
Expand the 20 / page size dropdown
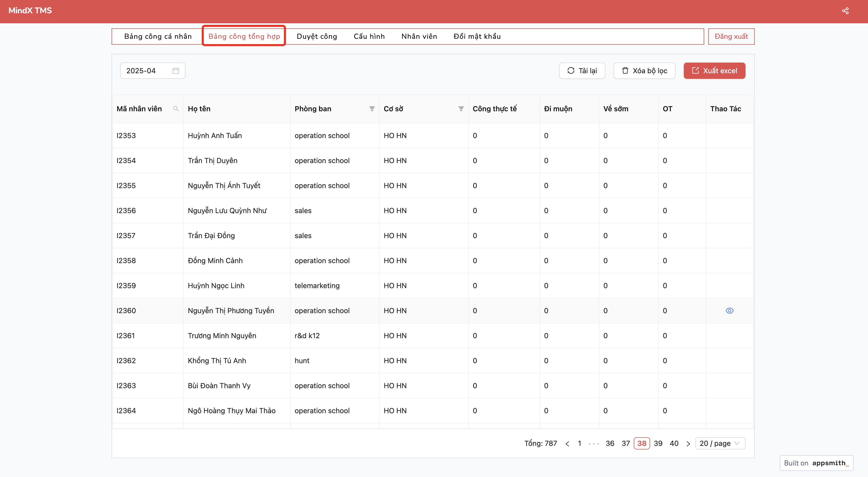click(x=720, y=443)
